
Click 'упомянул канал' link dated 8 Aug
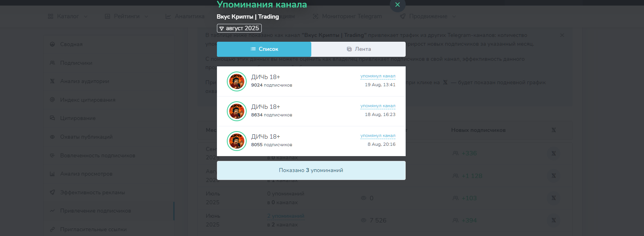tap(378, 136)
